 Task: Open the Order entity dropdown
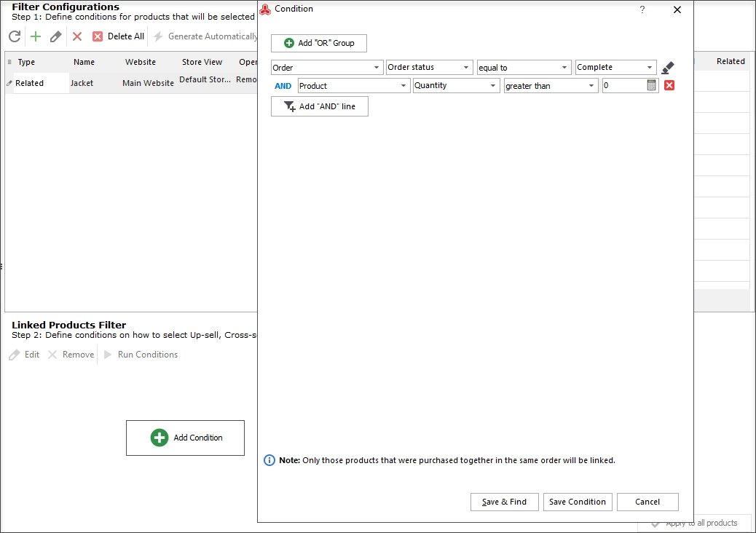(x=327, y=68)
